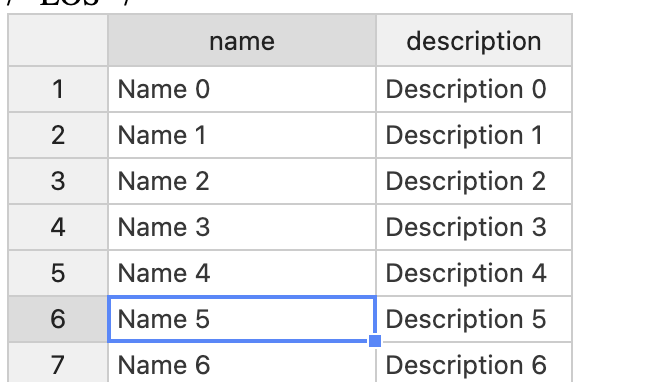Click the Name 2 cell
Image resolution: width=656 pixels, height=382 pixels.
point(242,181)
